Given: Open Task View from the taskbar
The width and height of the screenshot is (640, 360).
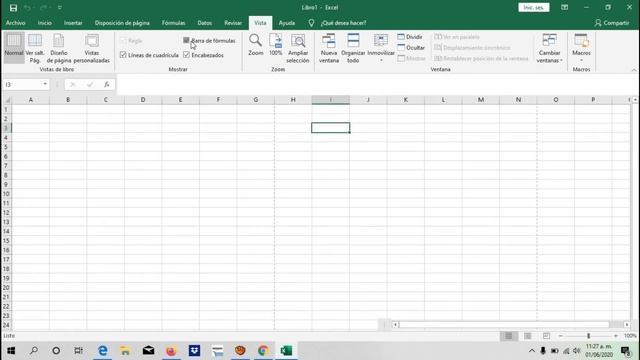Looking at the screenshot, I should click(x=78, y=350).
